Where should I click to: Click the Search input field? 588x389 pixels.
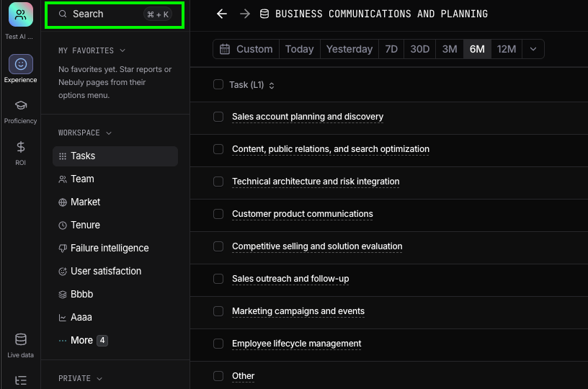115,14
